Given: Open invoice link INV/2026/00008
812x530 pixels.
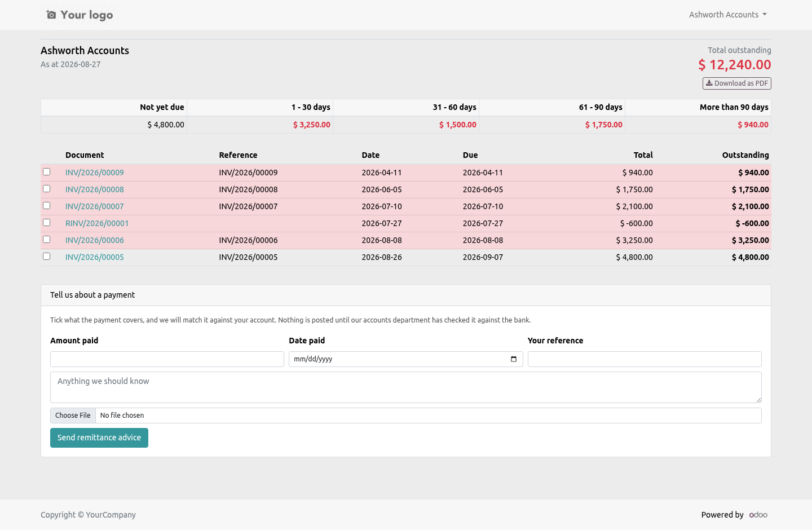Looking at the screenshot, I should pyautogui.click(x=95, y=189).
